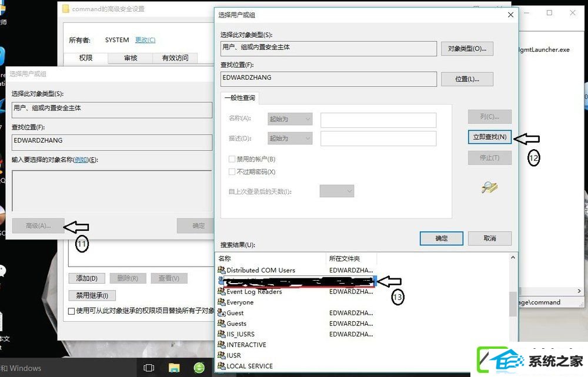Click the 示例 examples link

pos(81,160)
